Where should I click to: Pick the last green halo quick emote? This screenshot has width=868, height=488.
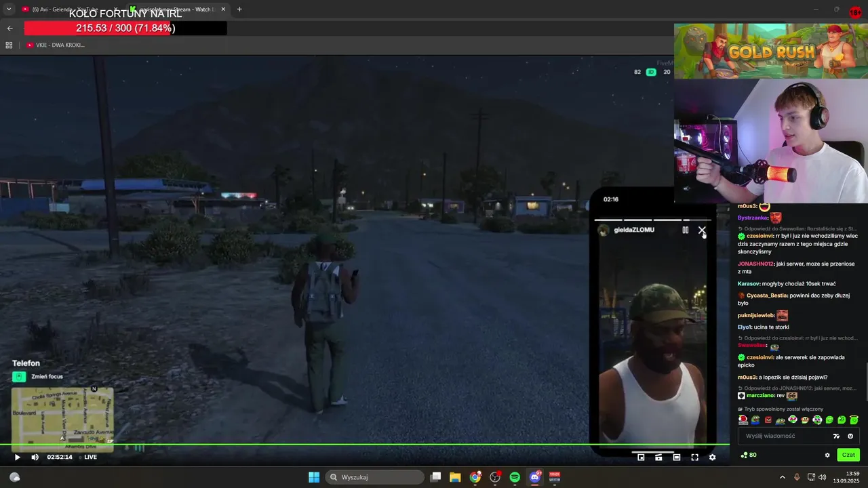pyautogui.click(x=854, y=420)
